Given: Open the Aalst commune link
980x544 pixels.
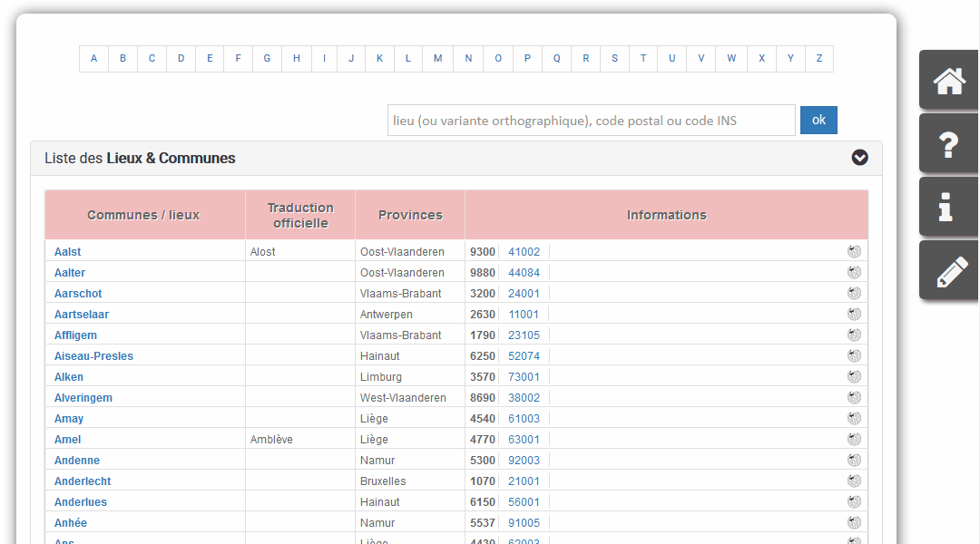Looking at the screenshot, I should [67, 252].
